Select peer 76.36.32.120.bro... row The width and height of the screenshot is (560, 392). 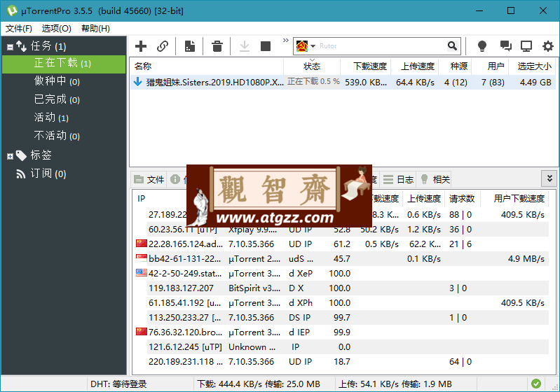pos(341,332)
